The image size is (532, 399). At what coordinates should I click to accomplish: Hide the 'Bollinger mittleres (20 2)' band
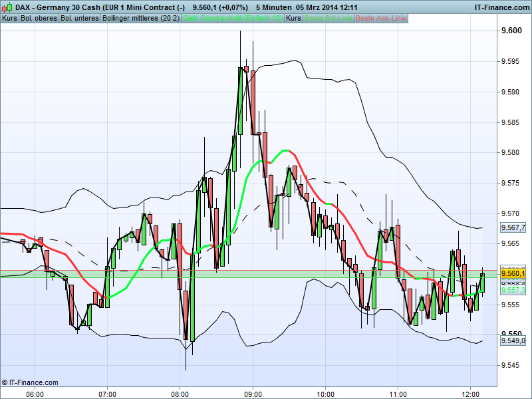[x=140, y=19]
